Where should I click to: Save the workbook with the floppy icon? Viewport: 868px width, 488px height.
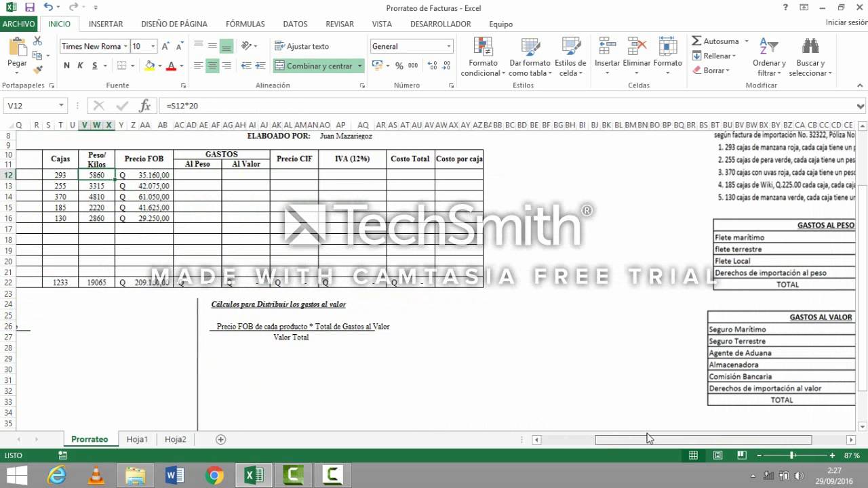29,7
